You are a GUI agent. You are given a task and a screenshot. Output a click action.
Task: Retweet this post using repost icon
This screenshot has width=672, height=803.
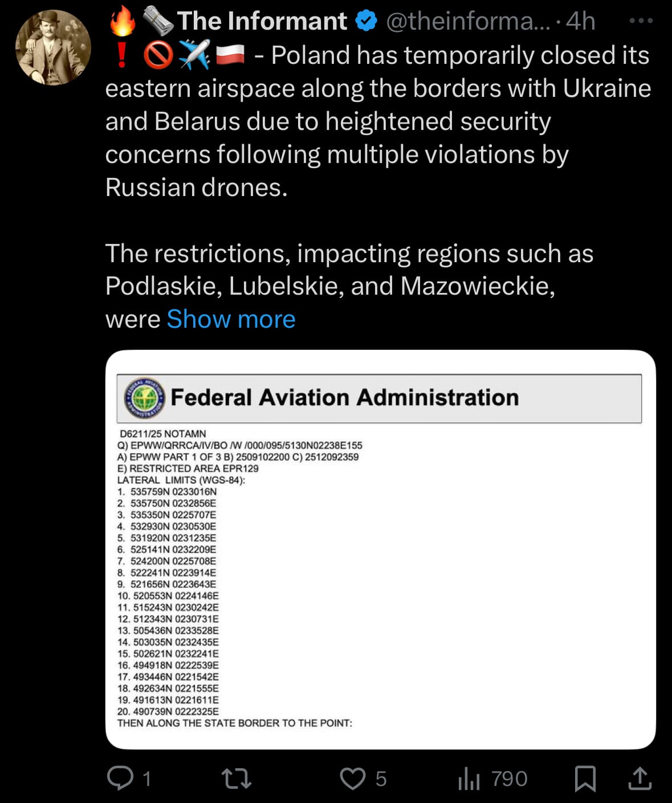click(236, 778)
